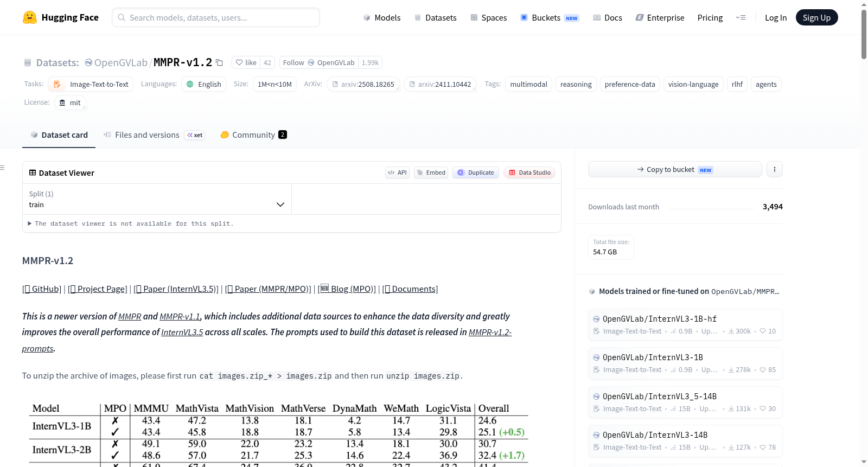Click the heart like button
This screenshot has width=868, height=467.
[x=246, y=62]
